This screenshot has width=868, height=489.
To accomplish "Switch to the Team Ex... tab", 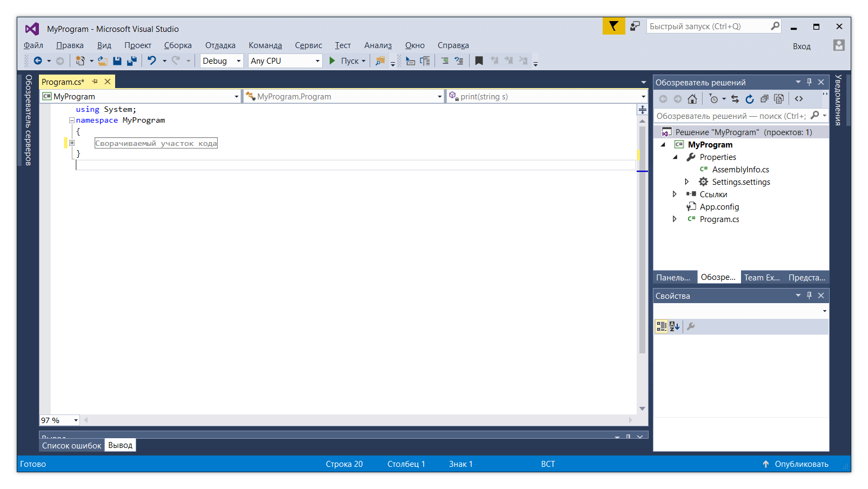I will coord(762,277).
